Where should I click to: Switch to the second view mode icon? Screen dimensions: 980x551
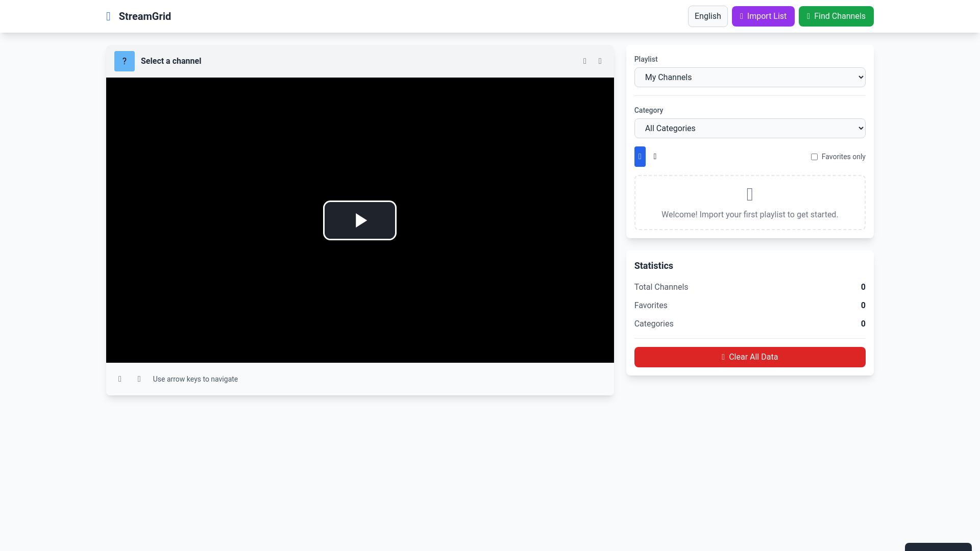(655, 157)
